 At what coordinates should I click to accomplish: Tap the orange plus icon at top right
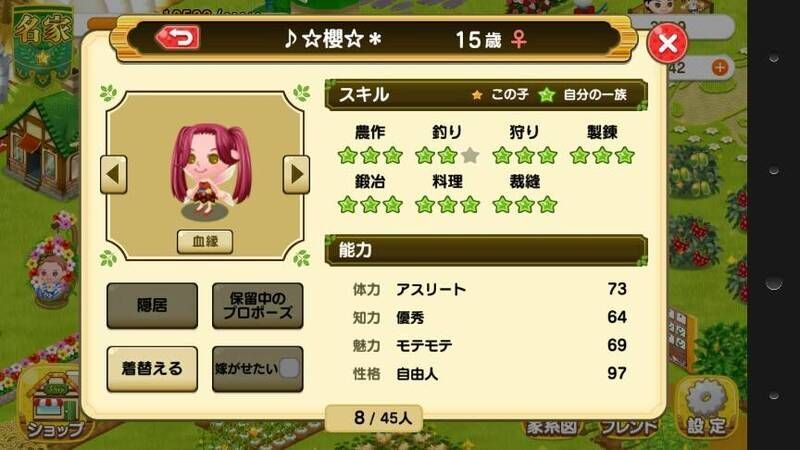(x=720, y=67)
